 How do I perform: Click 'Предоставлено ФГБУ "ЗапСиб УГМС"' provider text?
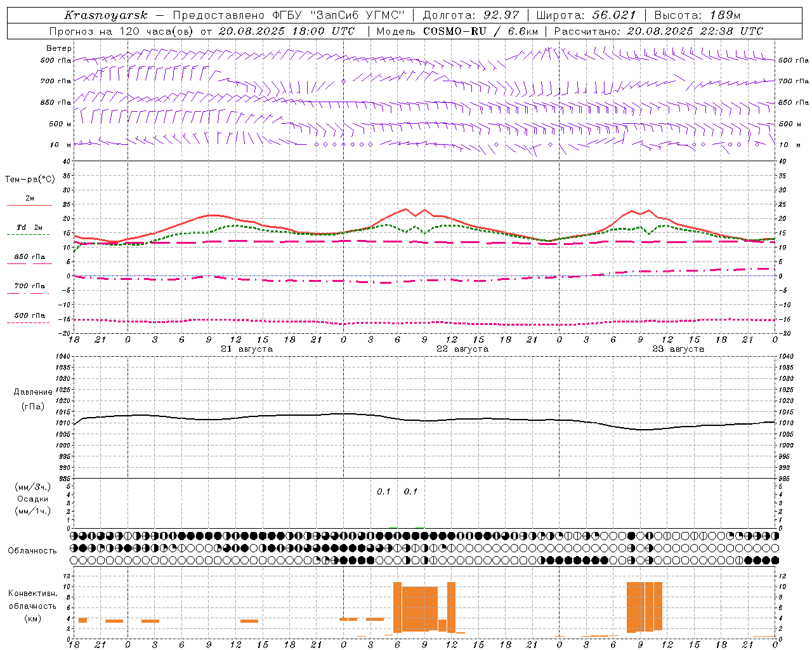point(289,15)
